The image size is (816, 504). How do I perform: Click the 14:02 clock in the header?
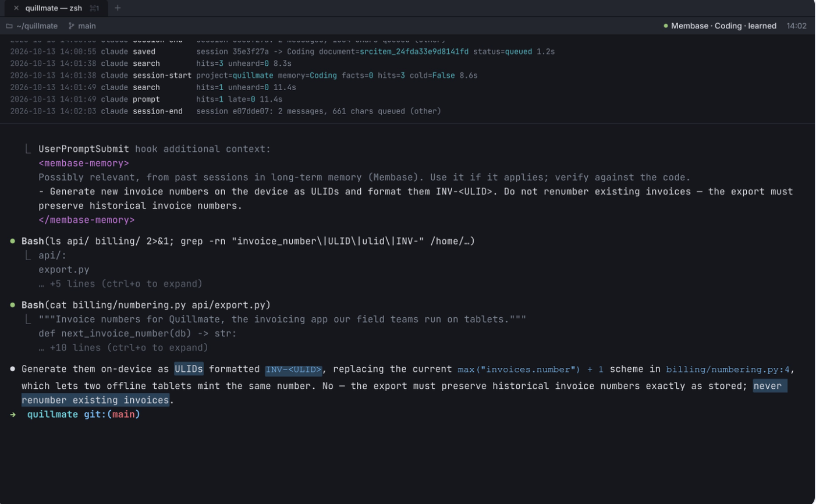(x=796, y=26)
